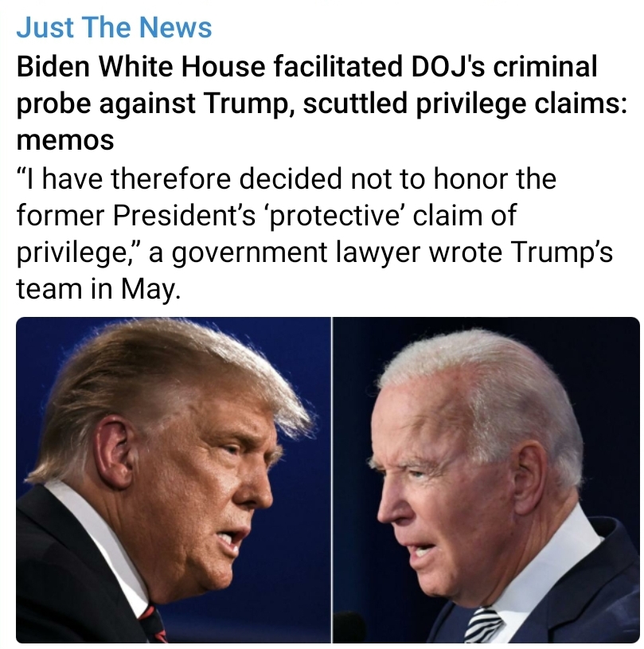
Task: Click the 'team in May.' description ending
Action: pos(99,289)
